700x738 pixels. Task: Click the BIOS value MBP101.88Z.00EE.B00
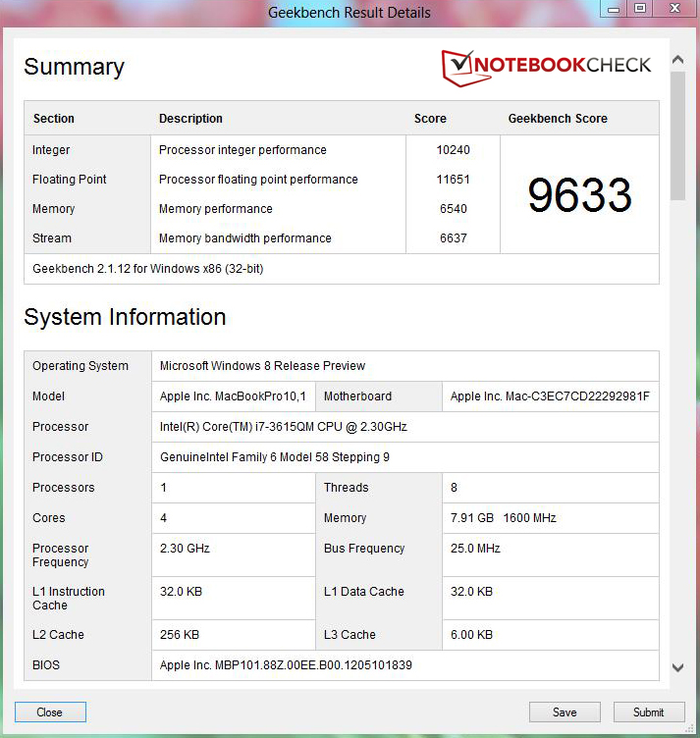[286, 665]
